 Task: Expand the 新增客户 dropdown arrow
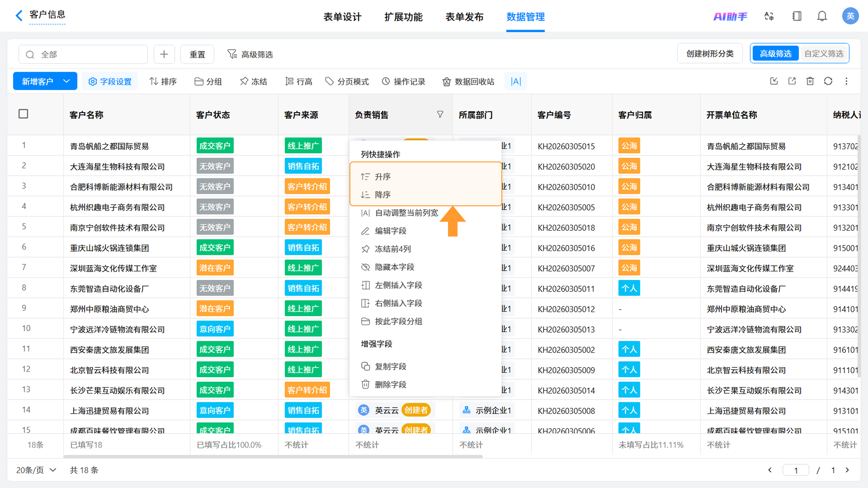pos(66,81)
